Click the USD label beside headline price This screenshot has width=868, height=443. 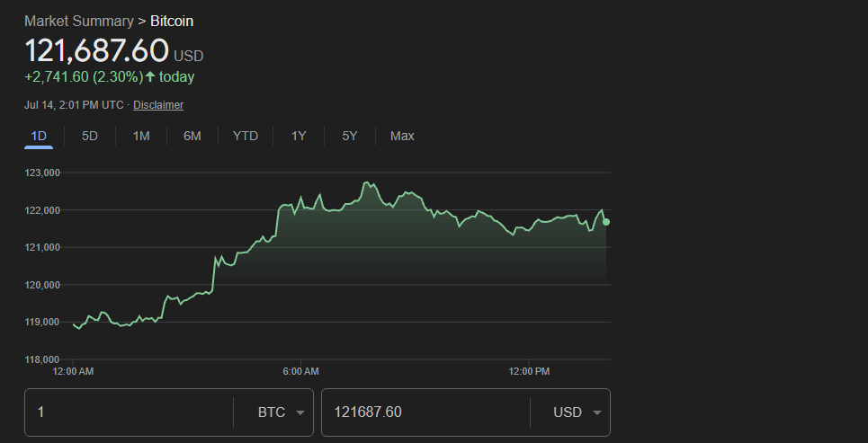coord(189,56)
